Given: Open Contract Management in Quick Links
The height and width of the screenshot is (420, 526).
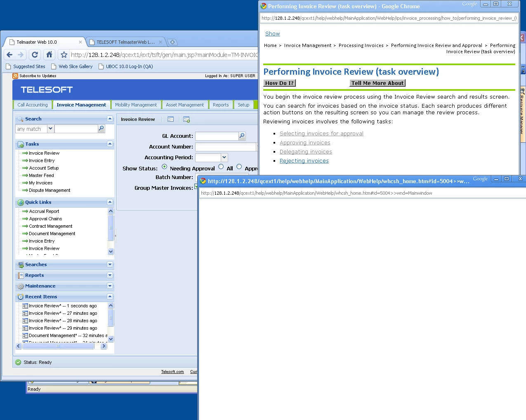Looking at the screenshot, I should click(x=51, y=226).
